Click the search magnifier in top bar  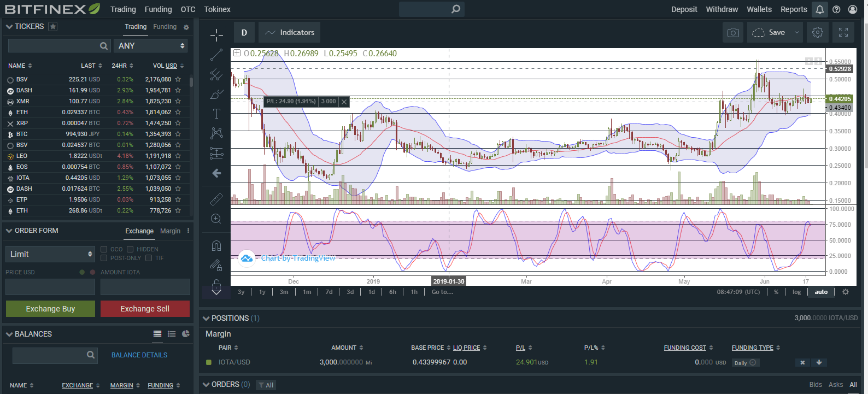click(456, 9)
